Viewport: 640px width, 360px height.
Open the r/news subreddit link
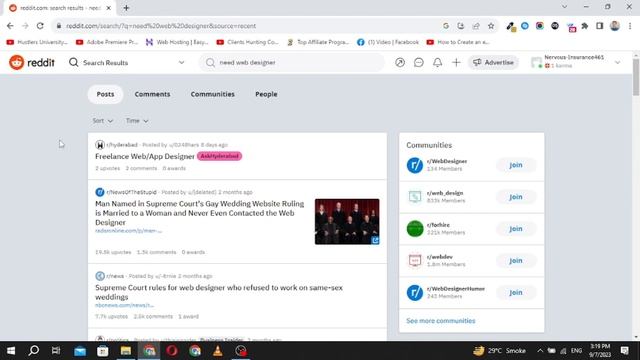pyautogui.click(x=115, y=276)
